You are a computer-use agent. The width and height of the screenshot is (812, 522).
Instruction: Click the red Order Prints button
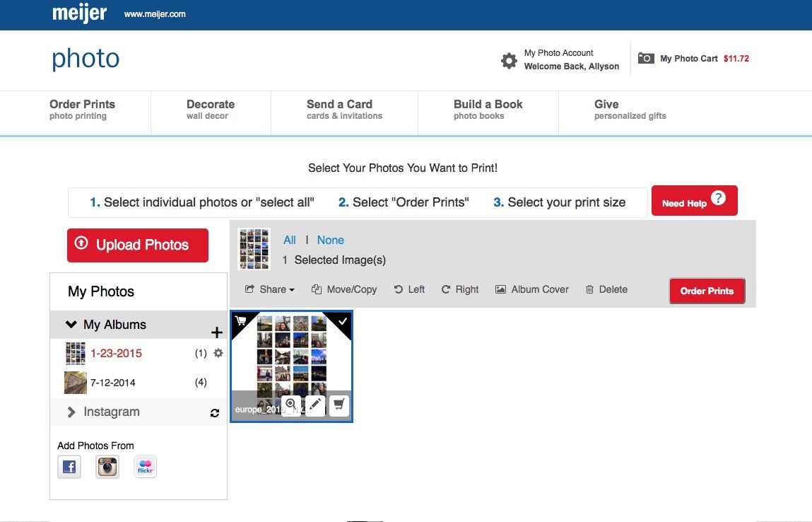(x=707, y=291)
